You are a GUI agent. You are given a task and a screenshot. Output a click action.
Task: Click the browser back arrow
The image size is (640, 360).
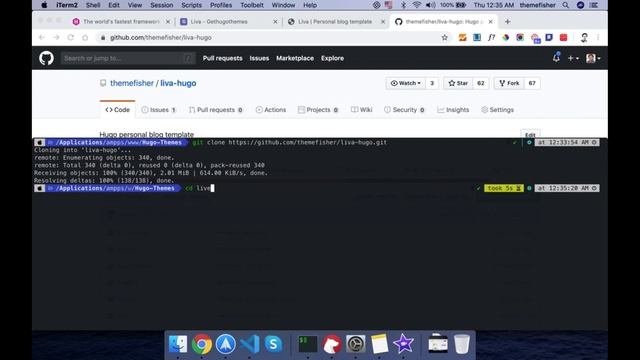tap(42, 38)
